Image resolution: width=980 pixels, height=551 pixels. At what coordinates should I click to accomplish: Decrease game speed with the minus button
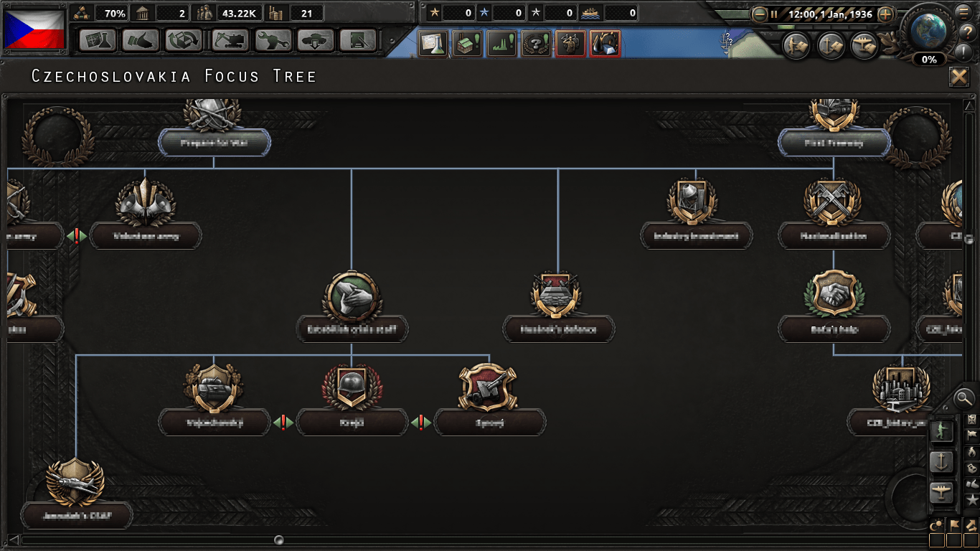[760, 14]
